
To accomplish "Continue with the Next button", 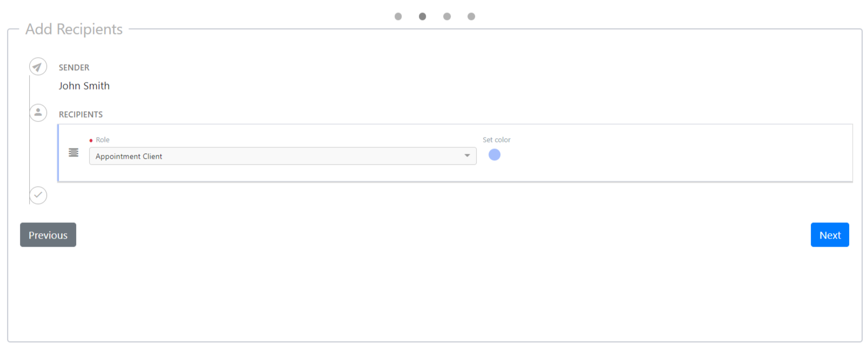I will coord(830,235).
